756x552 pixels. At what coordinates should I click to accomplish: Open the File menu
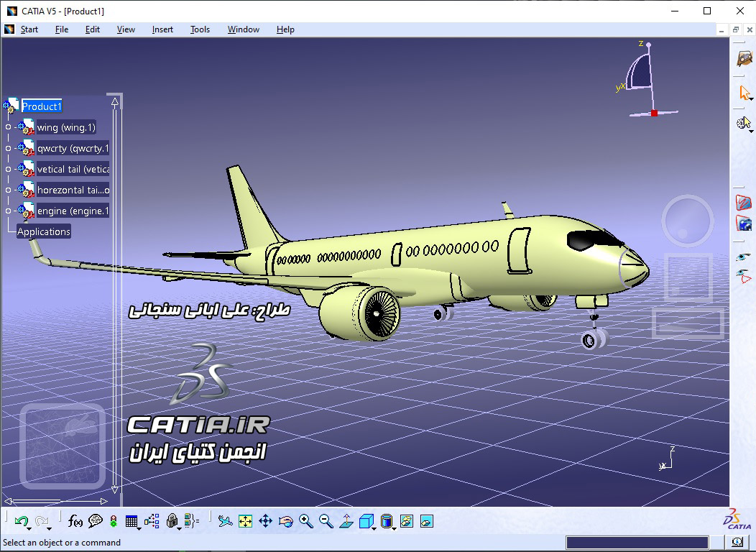(62, 29)
